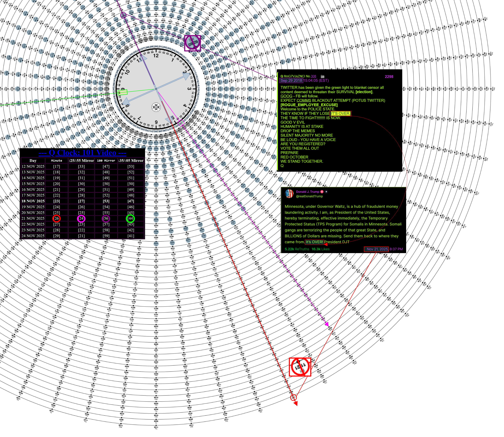This screenshot has width=504, height=437.
Task: Select green-circled 44 in :35/:05 Mirror column
Action: (130, 219)
